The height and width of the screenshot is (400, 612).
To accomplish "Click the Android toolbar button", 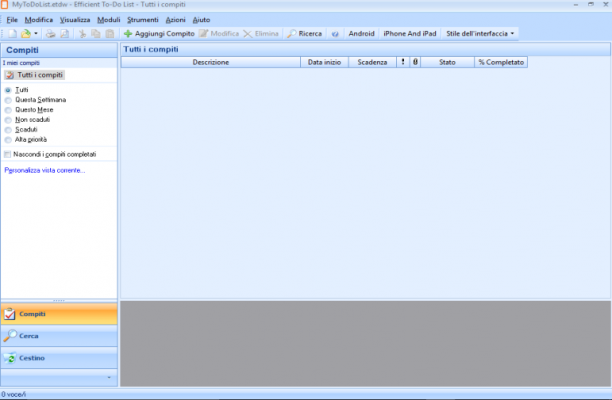I will 361,34.
